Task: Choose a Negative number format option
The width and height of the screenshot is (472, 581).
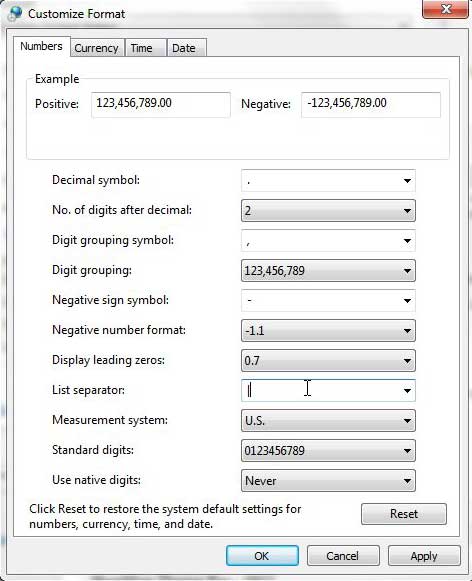Action: pyautogui.click(x=328, y=331)
